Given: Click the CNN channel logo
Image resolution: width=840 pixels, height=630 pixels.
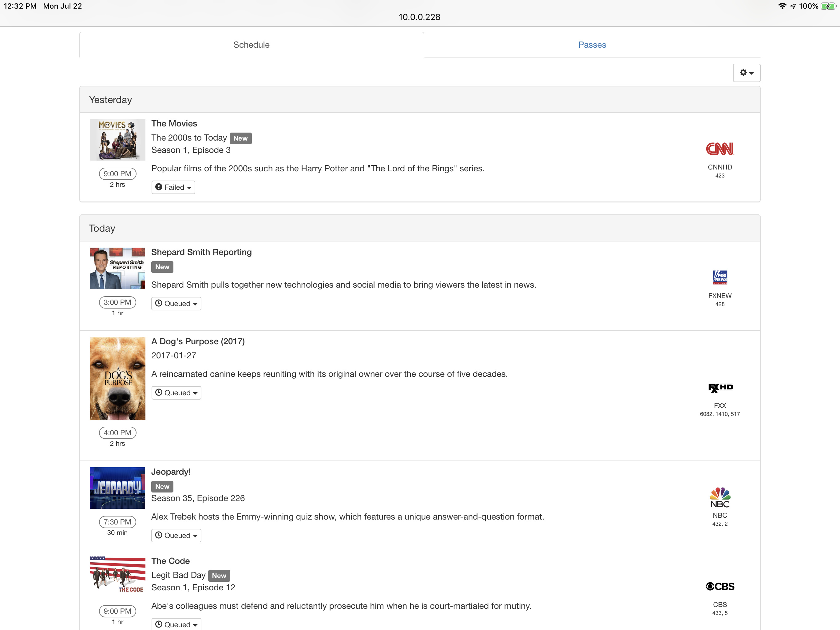Looking at the screenshot, I should pos(719,149).
